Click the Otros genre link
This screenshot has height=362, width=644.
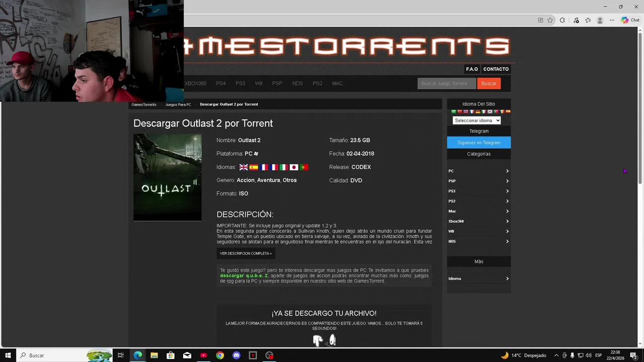coord(289,180)
